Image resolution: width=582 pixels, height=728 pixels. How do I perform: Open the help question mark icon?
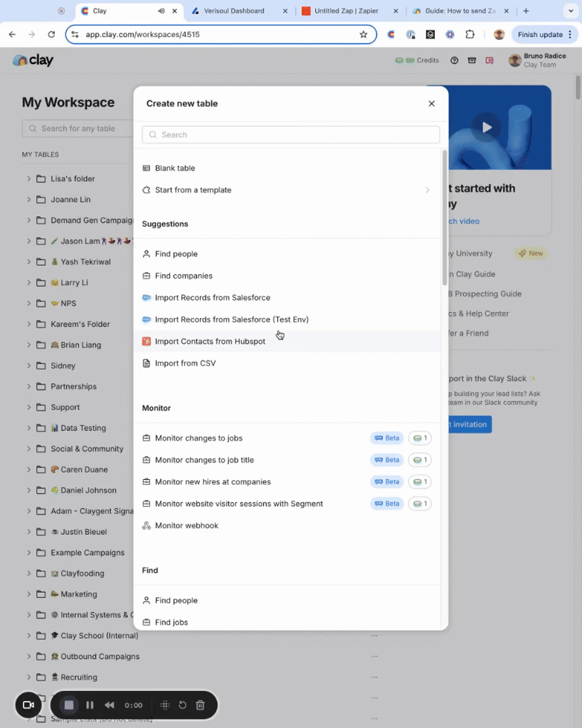[455, 61]
